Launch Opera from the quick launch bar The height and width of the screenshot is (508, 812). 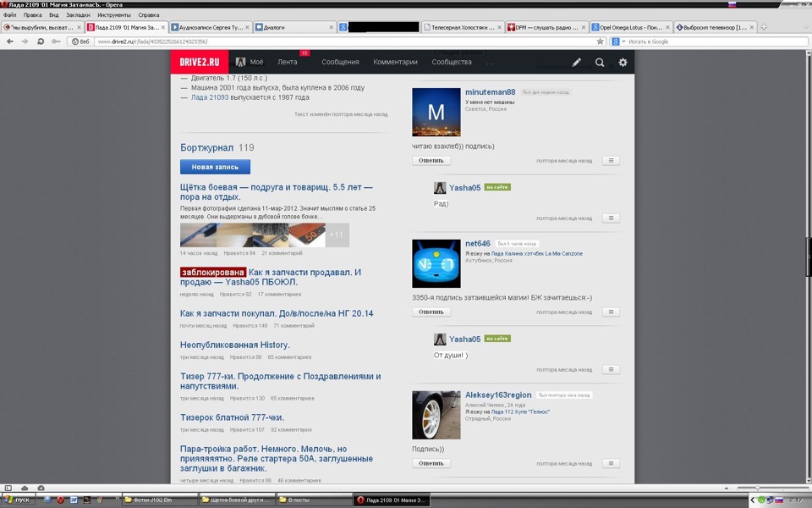click(x=61, y=500)
